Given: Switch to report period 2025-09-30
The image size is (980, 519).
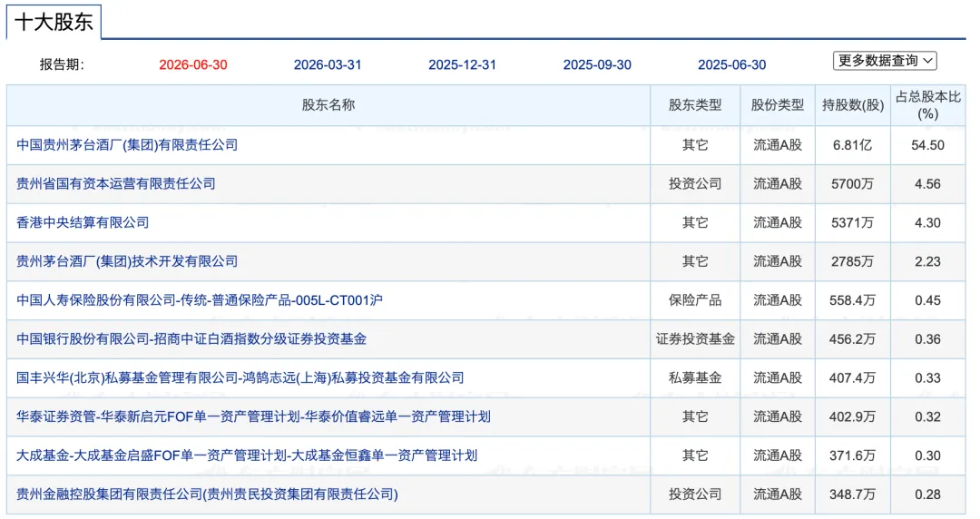Looking at the screenshot, I should point(597,65).
